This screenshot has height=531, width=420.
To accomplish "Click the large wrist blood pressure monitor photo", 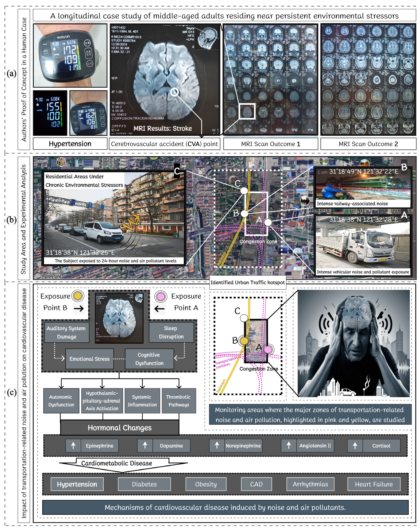I will click(70, 55).
